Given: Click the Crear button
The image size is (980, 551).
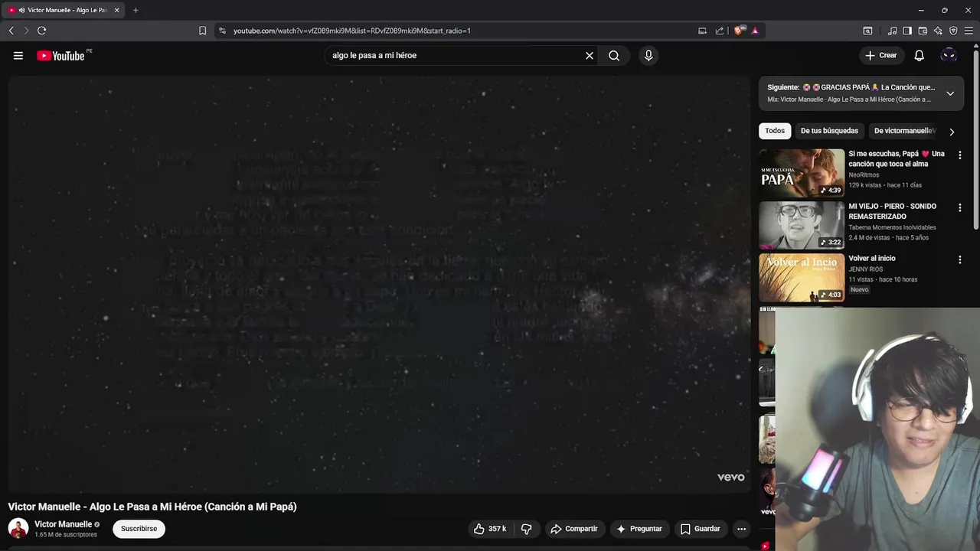Looking at the screenshot, I should [880, 55].
